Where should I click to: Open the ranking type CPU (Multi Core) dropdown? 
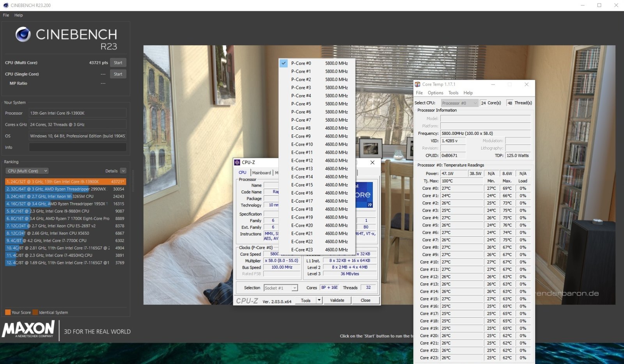(27, 171)
